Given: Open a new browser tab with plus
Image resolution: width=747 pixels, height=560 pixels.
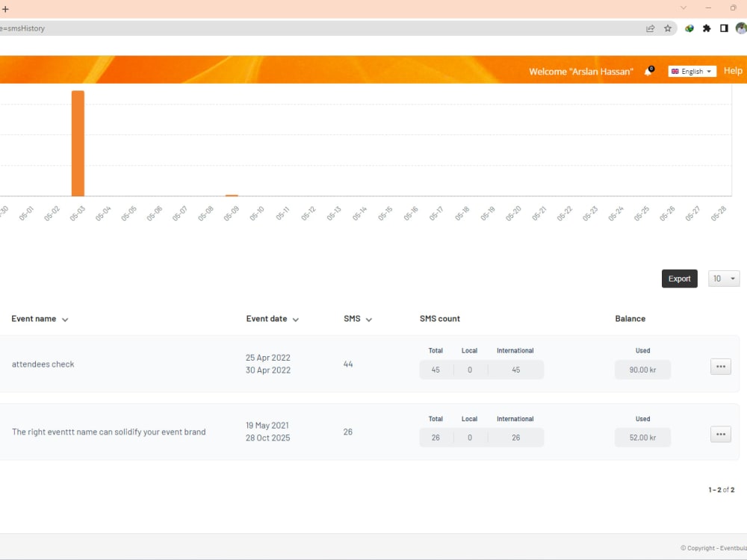Looking at the screenshot, I should tap(5, 8).
